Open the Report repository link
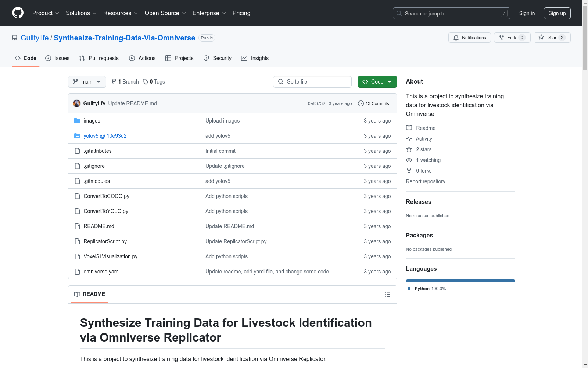 click(426, 181)
